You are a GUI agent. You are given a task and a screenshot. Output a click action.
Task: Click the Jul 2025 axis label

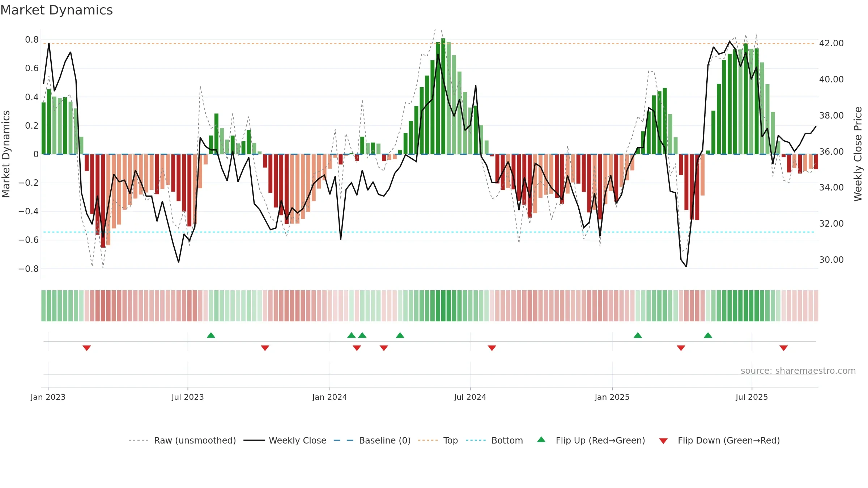tap(752, 397)
